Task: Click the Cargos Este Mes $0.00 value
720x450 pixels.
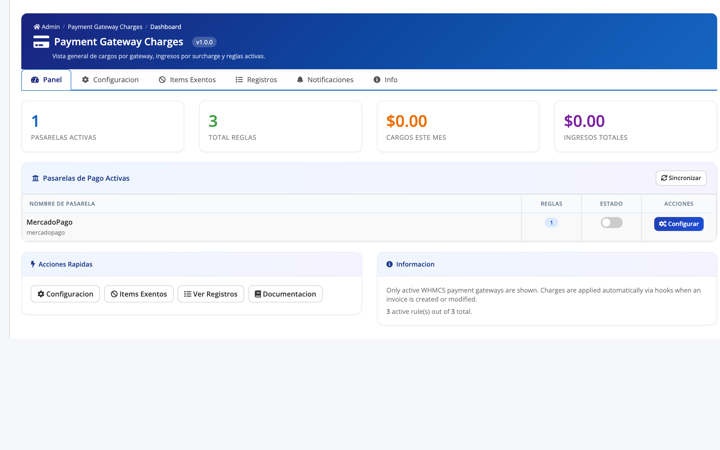Action: [x=407, y=121]
